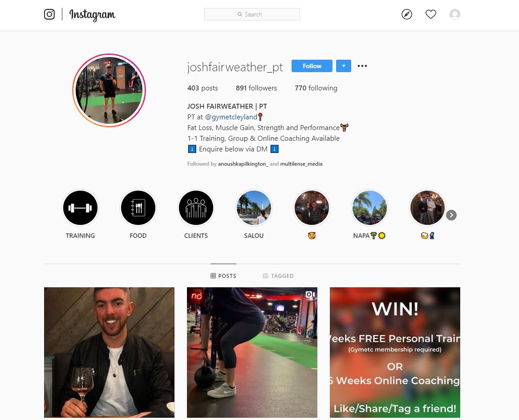The width and height of the screenshot is (519, 420).
Task: Open the @gymetcleyland profile link
Action: coord(231,117)
